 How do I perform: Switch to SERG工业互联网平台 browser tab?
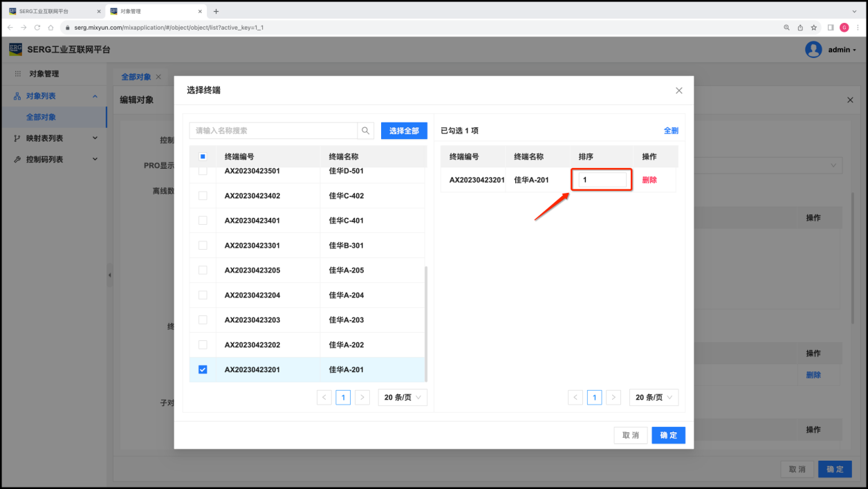coord(52,11)
